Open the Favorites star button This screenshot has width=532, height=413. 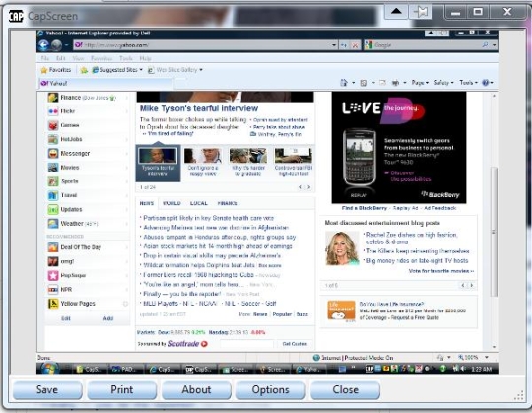(x=55, y=70)
